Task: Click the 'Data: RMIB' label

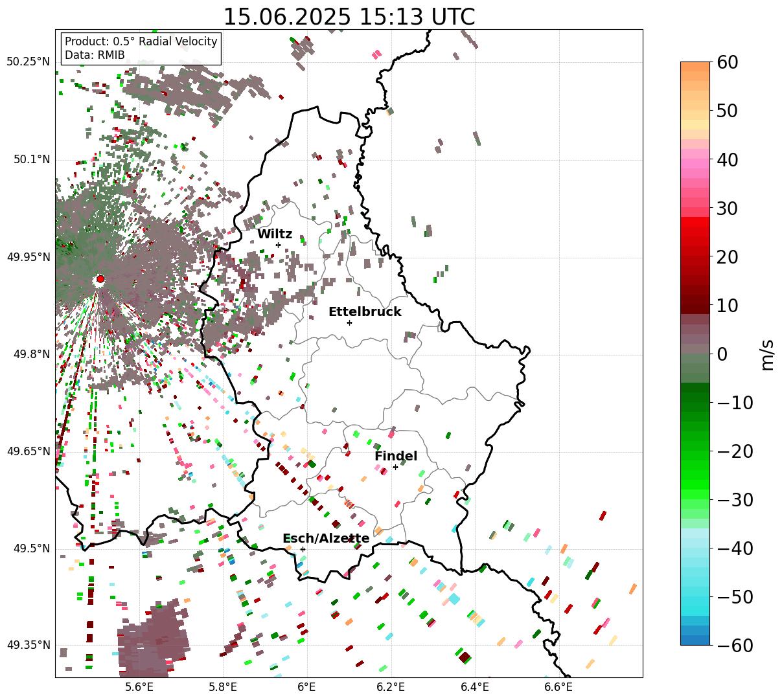Action: (x=95, y=55)
